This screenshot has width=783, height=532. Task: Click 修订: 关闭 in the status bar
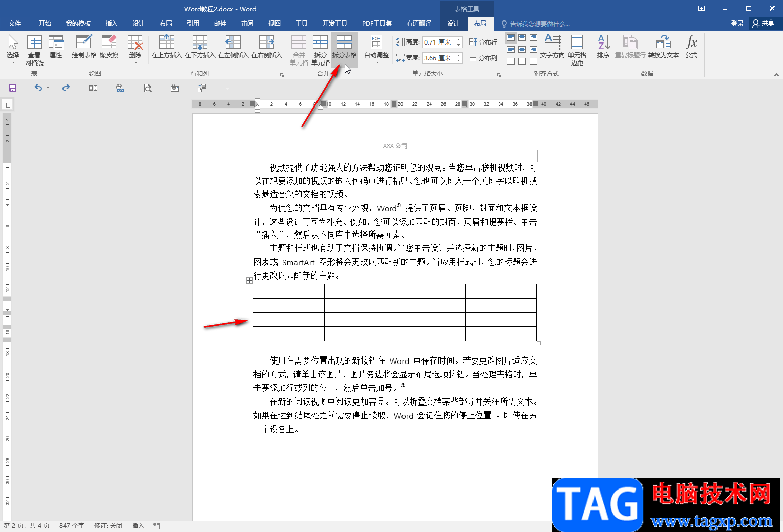point(108,526)
